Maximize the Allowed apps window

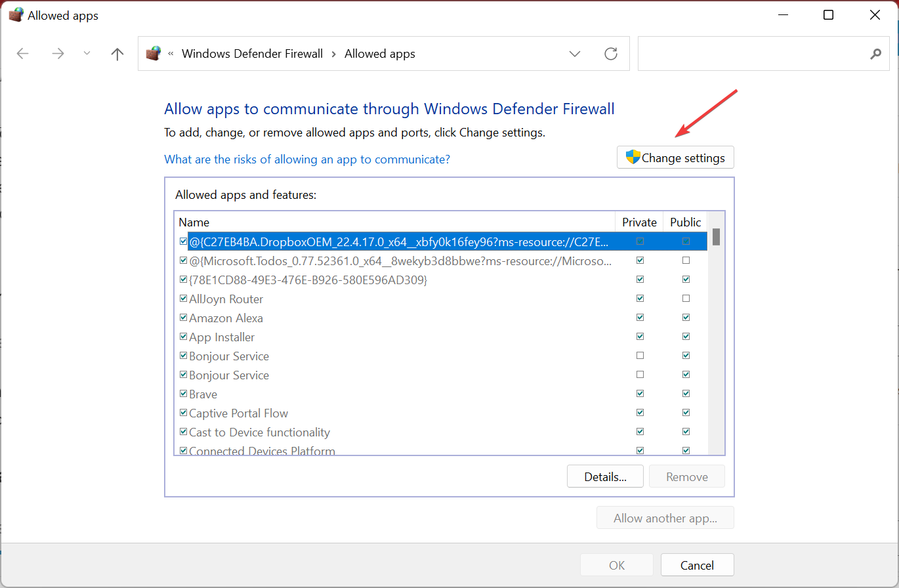pyautogui.click(x=829, y=15)
